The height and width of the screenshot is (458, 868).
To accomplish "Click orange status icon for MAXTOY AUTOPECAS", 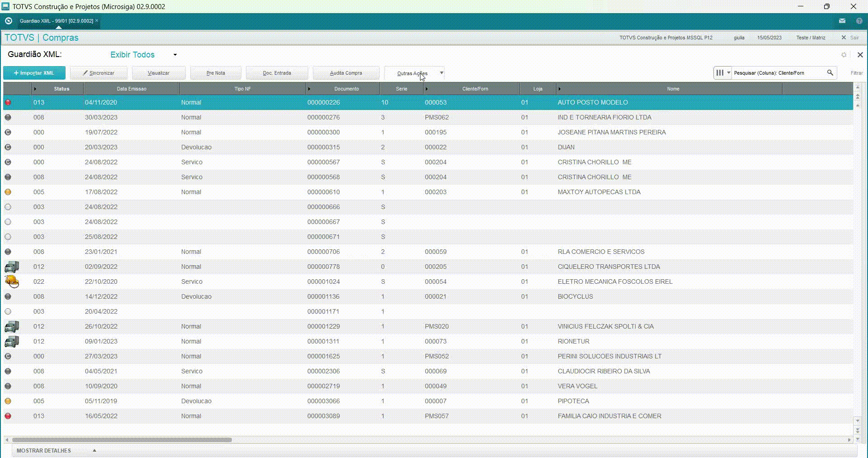I will tap(8, 192).
